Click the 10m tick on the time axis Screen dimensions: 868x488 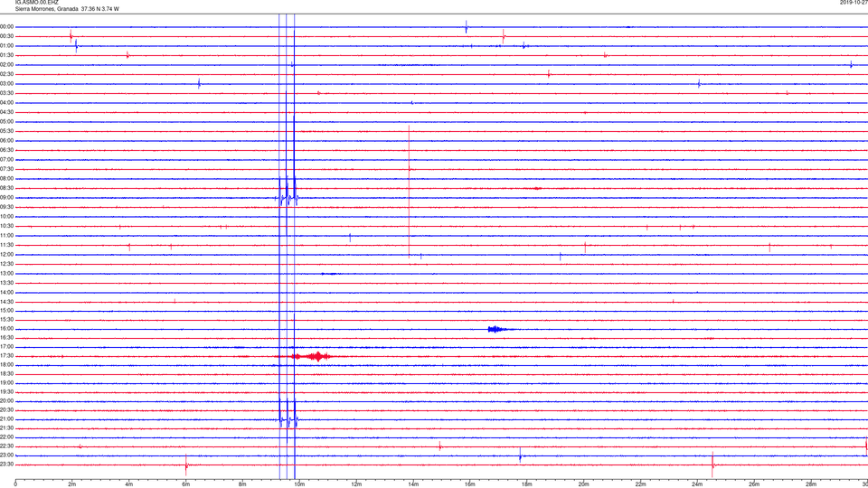(299, 484)
